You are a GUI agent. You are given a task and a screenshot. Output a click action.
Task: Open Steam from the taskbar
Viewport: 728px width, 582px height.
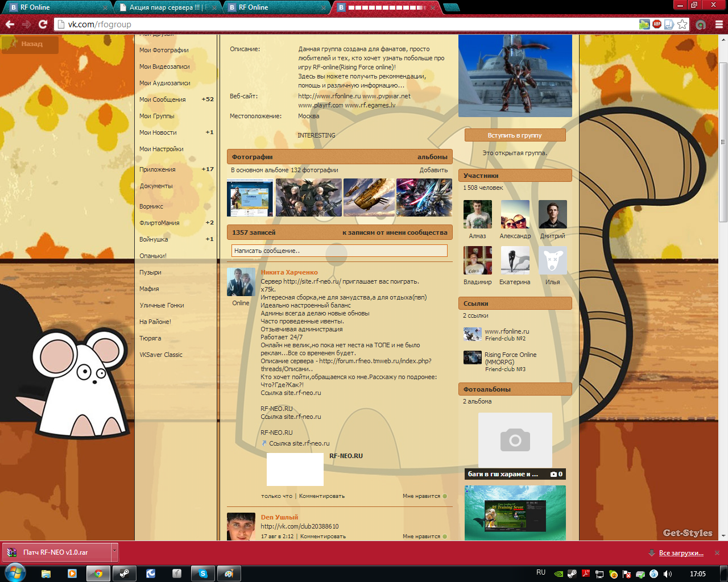[x=123, y=573]
